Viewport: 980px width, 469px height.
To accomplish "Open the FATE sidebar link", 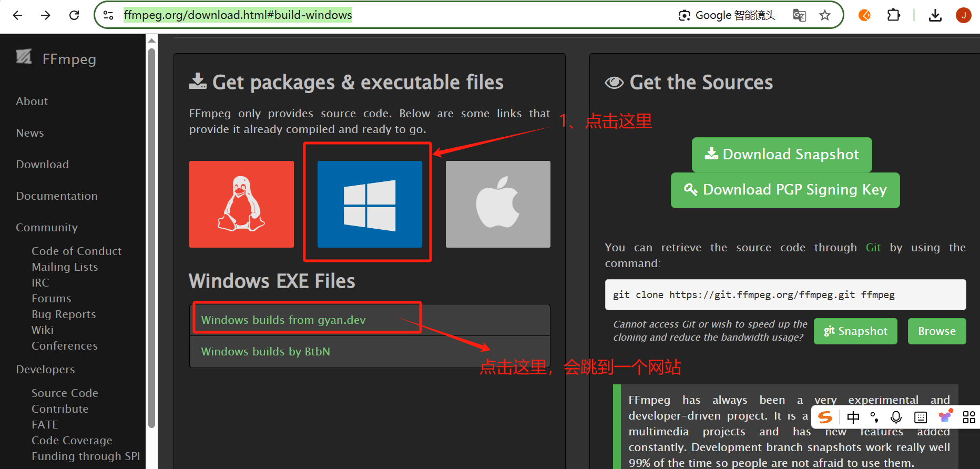I will [x=45, y=424].
